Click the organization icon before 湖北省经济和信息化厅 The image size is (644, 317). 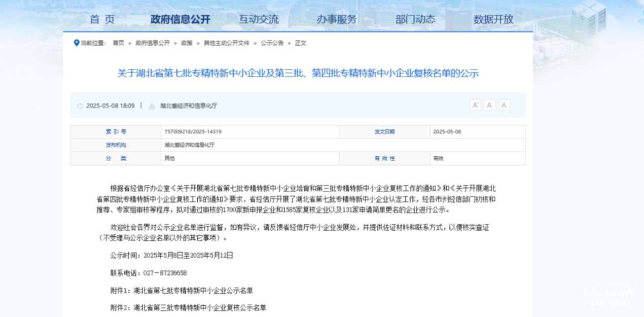pyautogui.click(x=152, y=107)
